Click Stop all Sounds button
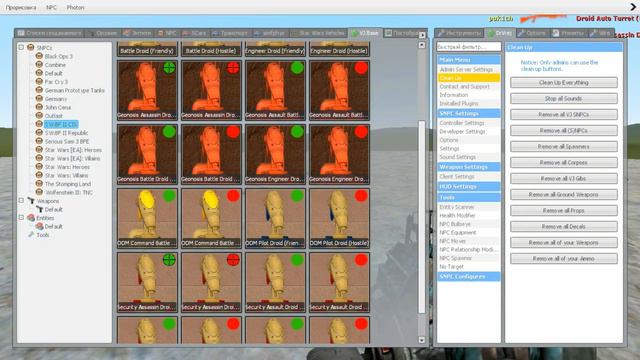 click(x=564, y=98)
